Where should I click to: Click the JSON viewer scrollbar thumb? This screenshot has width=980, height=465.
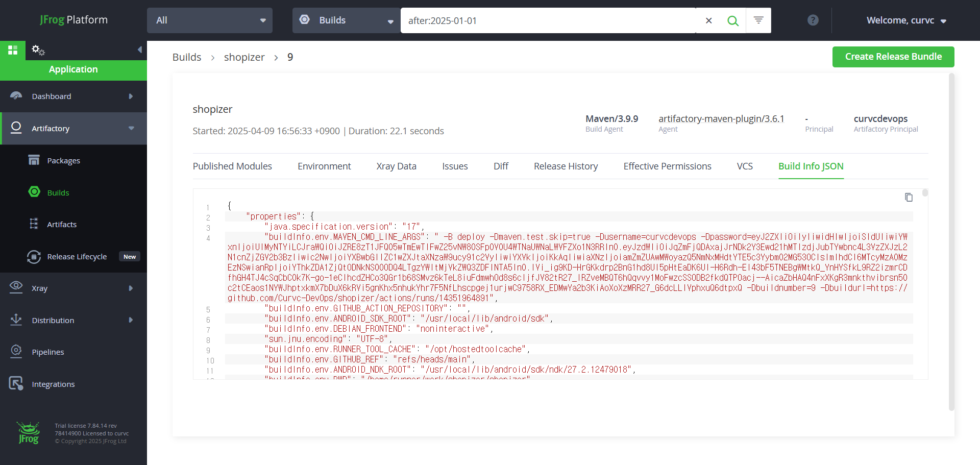[925, 193]
